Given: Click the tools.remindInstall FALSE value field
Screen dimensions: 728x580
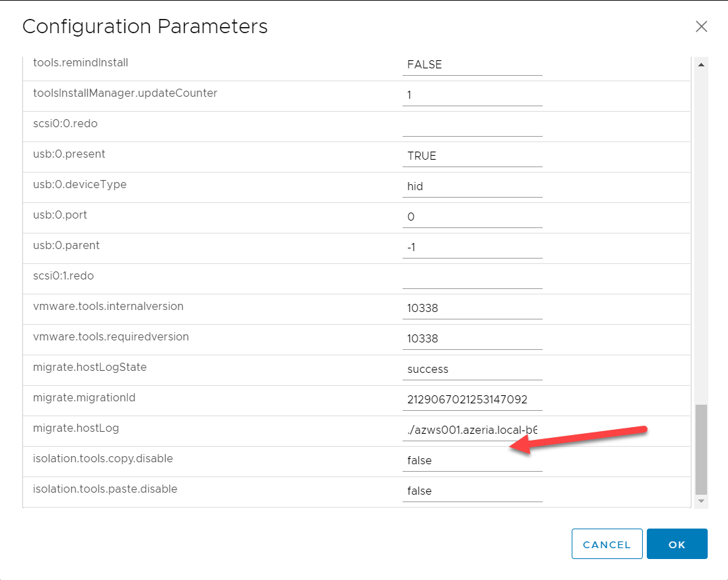Looking at the screenshot, I should coord(472,64).
